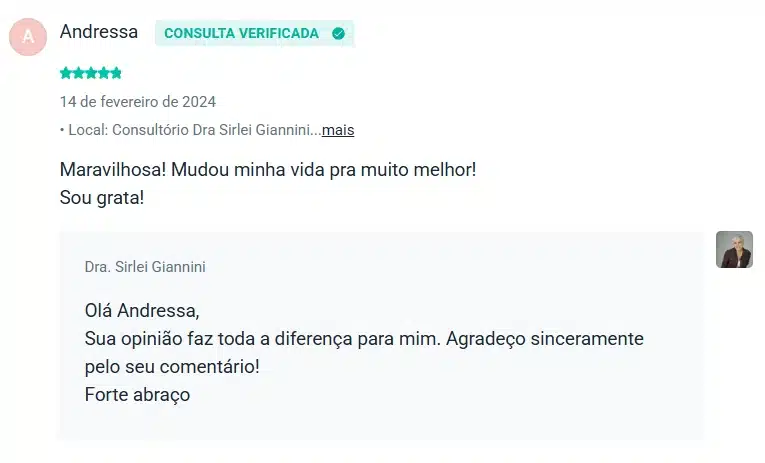Image resolution: width=765 pixels, height=463 pixels.
Task: Click the CONSULTA VERIFICADA badge
Action: click(x=255, y=33)
